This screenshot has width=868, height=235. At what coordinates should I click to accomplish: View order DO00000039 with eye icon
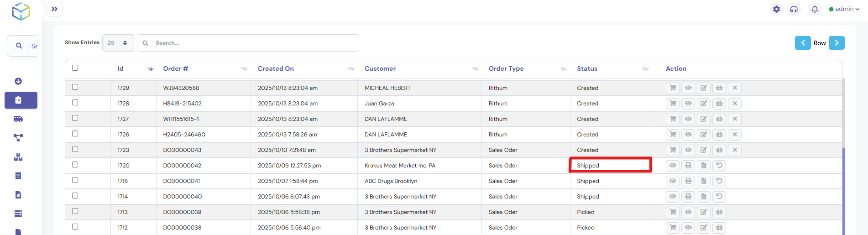688,212
